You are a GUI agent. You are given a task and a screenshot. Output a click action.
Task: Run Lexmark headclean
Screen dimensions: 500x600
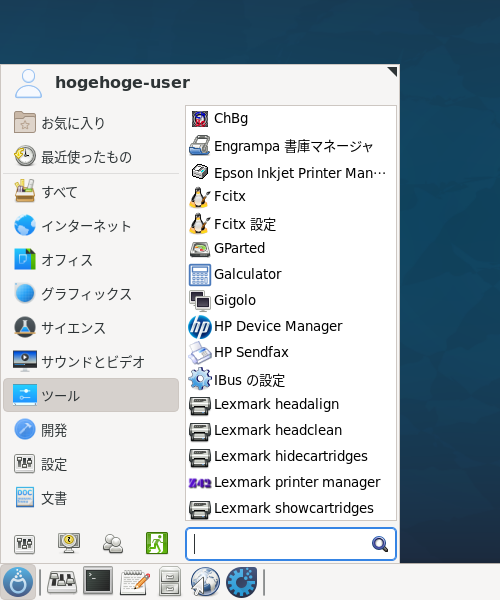pyautogui.click(x=291, y=430)
